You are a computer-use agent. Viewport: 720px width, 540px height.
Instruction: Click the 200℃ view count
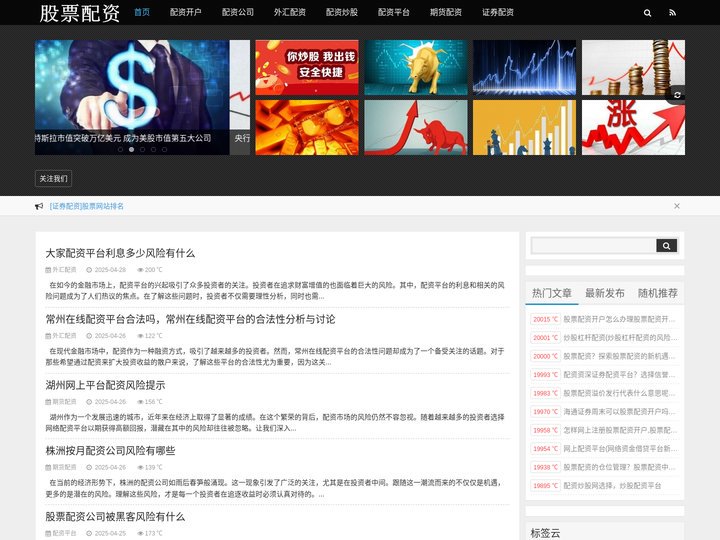[153, 270]
